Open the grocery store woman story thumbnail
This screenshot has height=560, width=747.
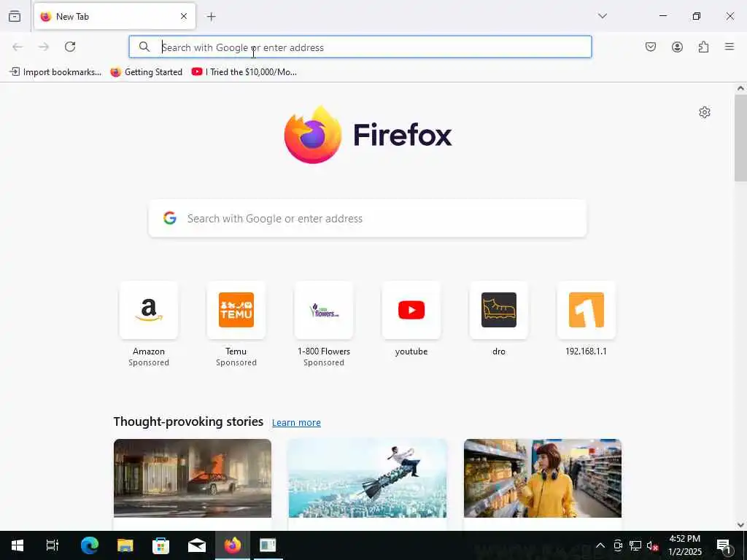tap(543, 478)
